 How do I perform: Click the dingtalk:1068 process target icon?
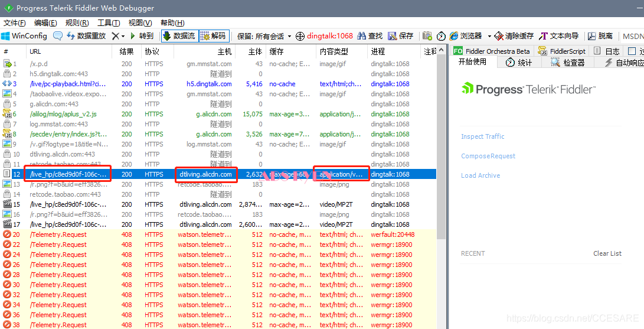click(300, 36)
